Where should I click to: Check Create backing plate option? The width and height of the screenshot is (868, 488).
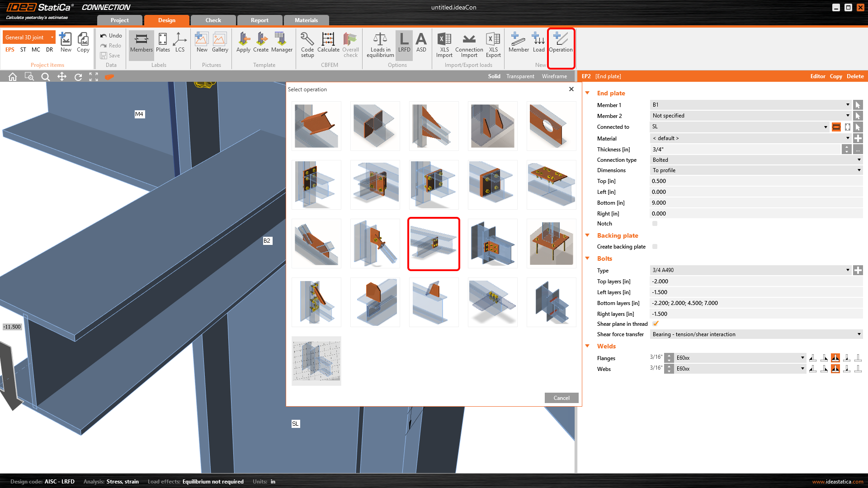(655, 247)
